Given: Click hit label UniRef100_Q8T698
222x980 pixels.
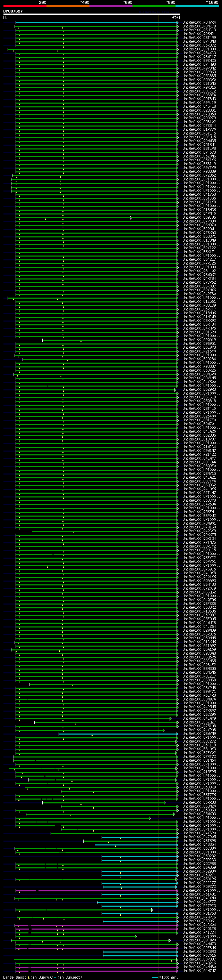Looking at the screenshot, I should click(199, 841).
